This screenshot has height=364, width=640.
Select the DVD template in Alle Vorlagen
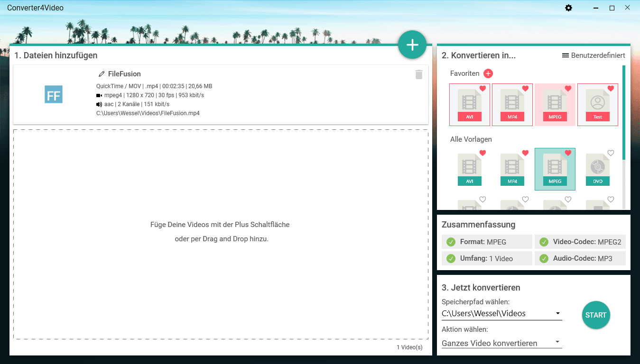(x=597, y=169)
